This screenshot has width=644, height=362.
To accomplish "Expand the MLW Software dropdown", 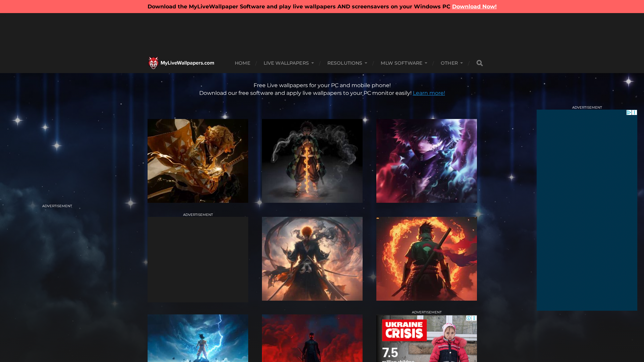I will pos(404,63).
